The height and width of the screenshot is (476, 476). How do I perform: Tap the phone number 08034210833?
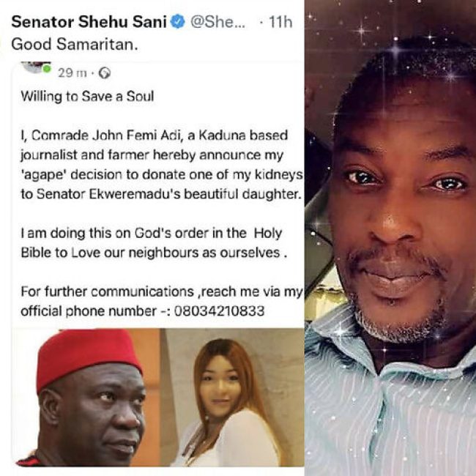pyautogui.click(x=220, y=310)
